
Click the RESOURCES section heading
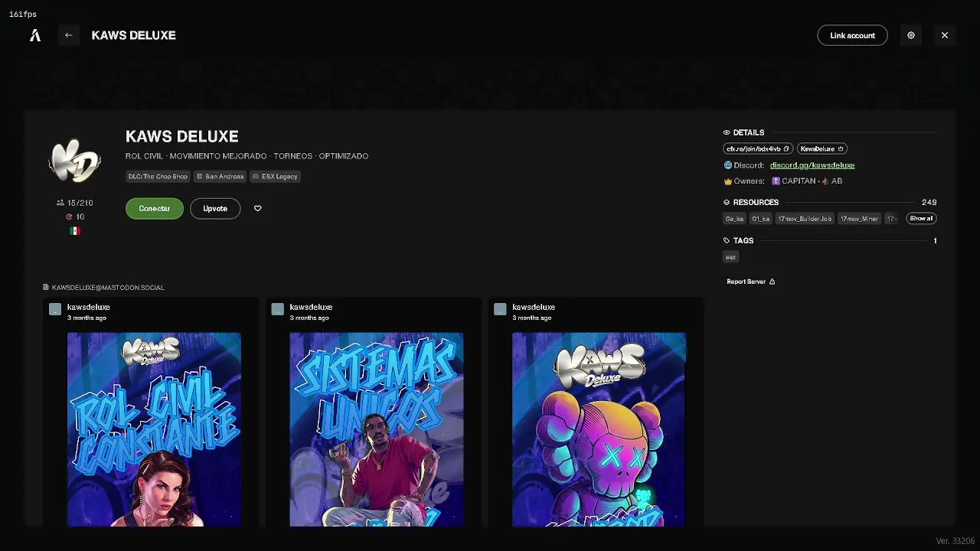click(756, 202)
